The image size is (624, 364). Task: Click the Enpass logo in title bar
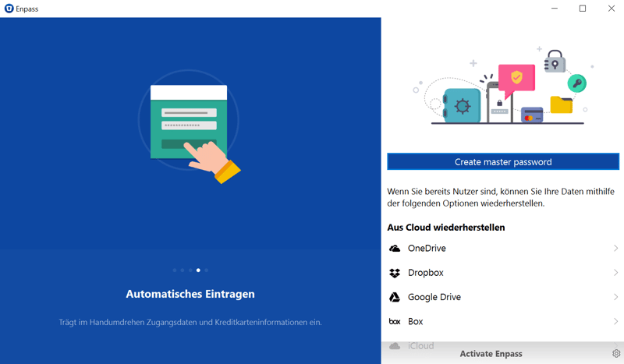point(9,9)
